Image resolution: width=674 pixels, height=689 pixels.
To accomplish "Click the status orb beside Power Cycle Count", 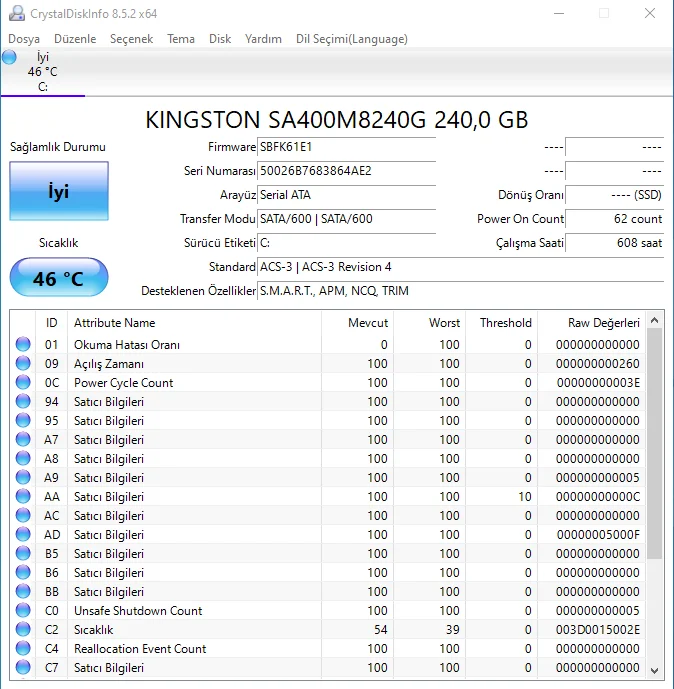I will click(23, 383).
